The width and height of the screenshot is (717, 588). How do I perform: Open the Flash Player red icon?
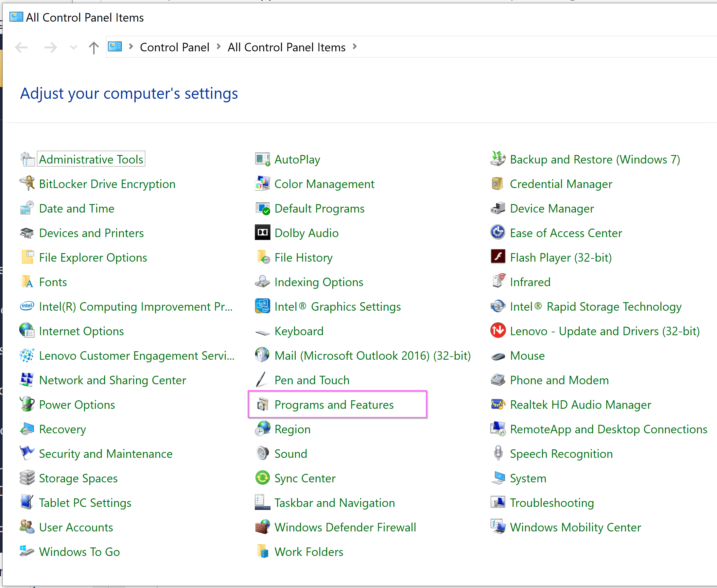(498, 257)
